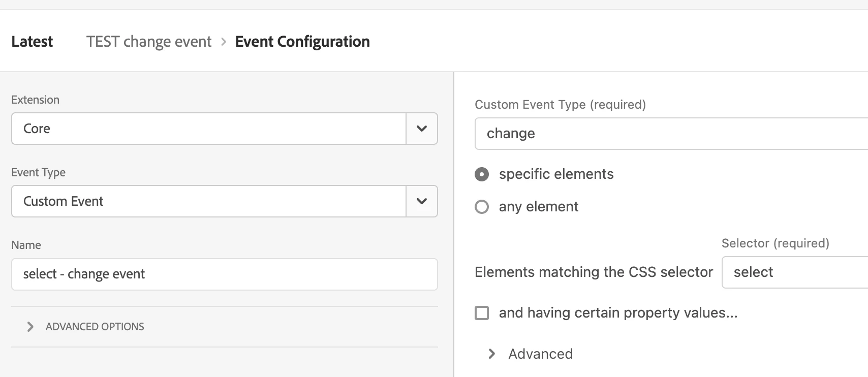Expand the Advanced section label in the right panel
Viewport: 868px width, 377px height.
(x=540, y=354)
